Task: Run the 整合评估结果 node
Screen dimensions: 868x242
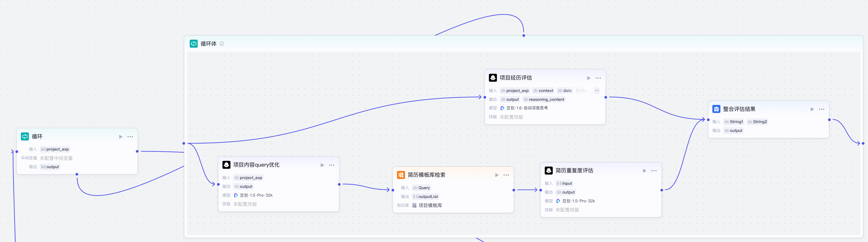Action: click(x=812, y=109)
